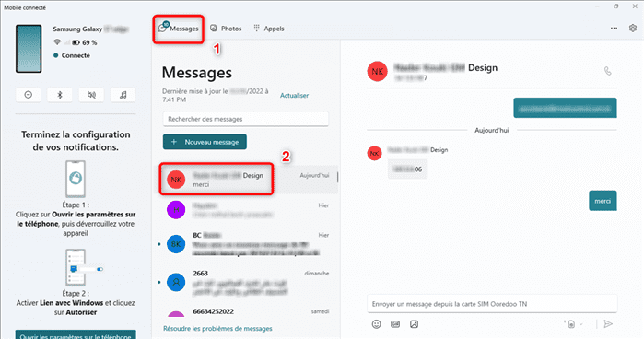Image resolution: width=644 pixels, height=339 pixels.
Task: Click the Étape 1 phone illustration
Action: 76,179
